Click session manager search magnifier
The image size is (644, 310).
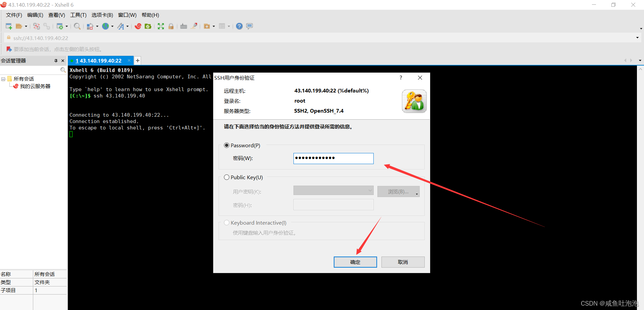pos(63,70)
